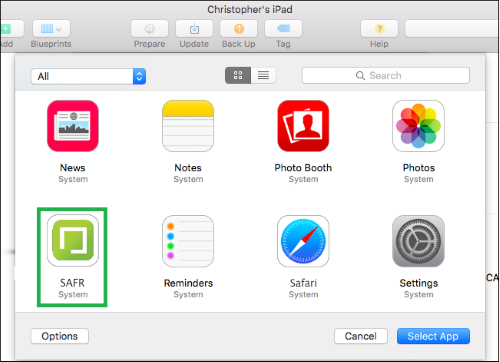Screen dimensions: 500x362
Task: Open the All filter dropdown
Action: (88, 76)
